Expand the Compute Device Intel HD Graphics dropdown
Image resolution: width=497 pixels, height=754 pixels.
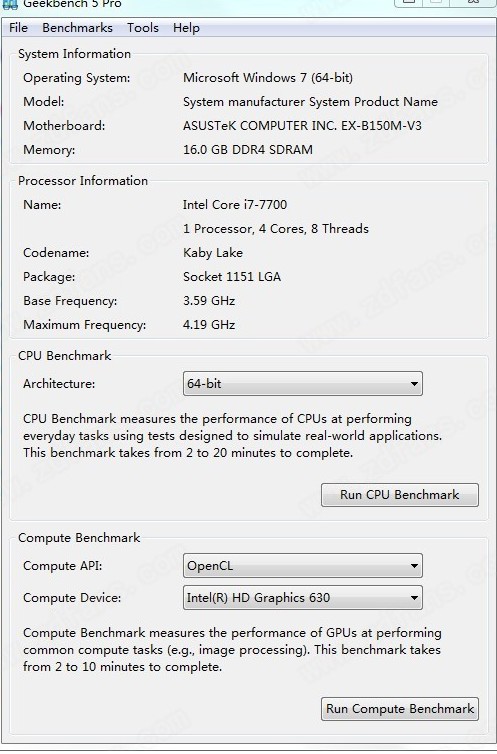[x=303, y=598]
